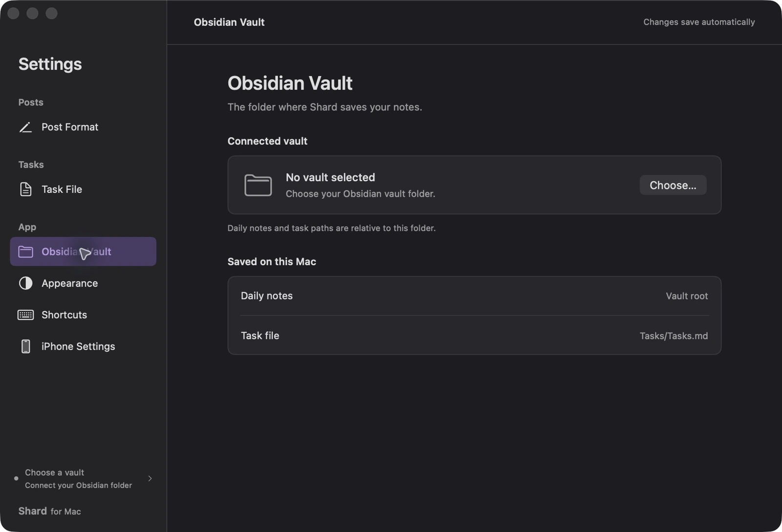Click the Choose a vault prompt in the sidebar
Screen dimensions: 782x532
pyautogui.click(x=83, y=479)
